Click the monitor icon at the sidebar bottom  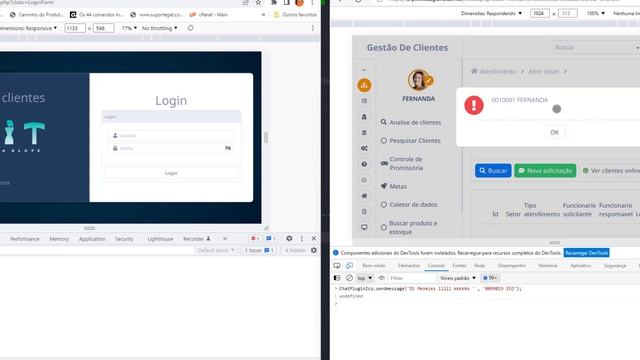pos(364,227)
